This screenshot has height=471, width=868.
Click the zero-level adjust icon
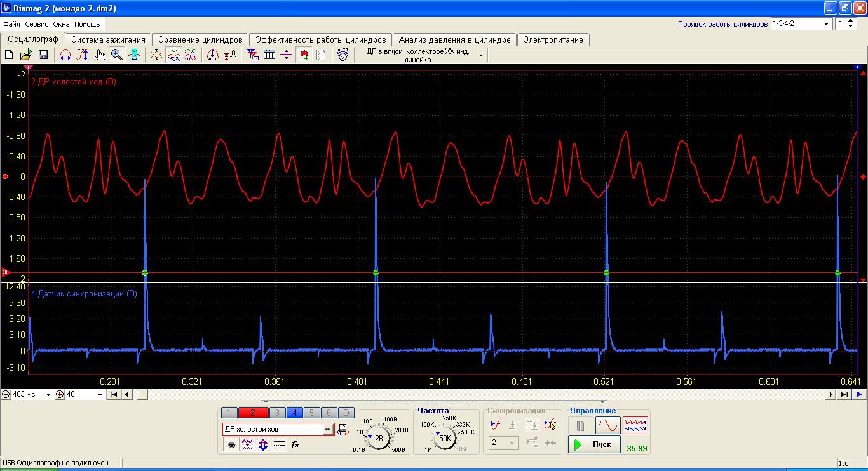click(230, 55)
